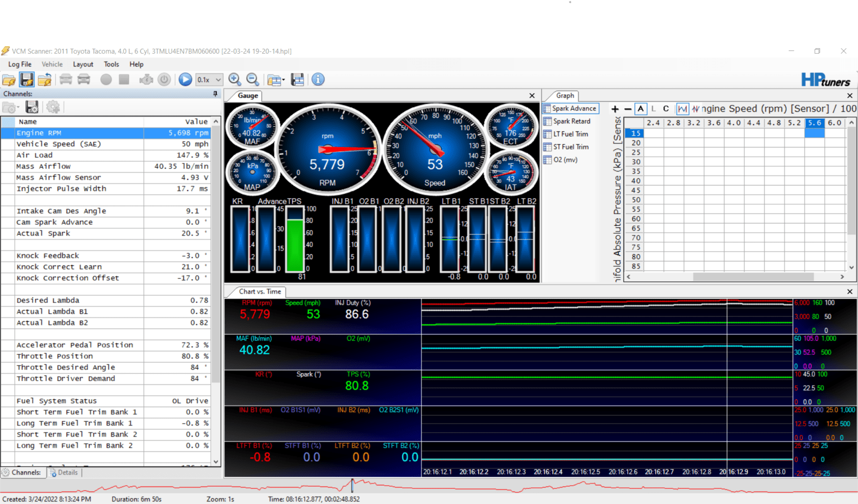Toggle the A mode in graph toolbar
The image size is (858, 504).
641,109
